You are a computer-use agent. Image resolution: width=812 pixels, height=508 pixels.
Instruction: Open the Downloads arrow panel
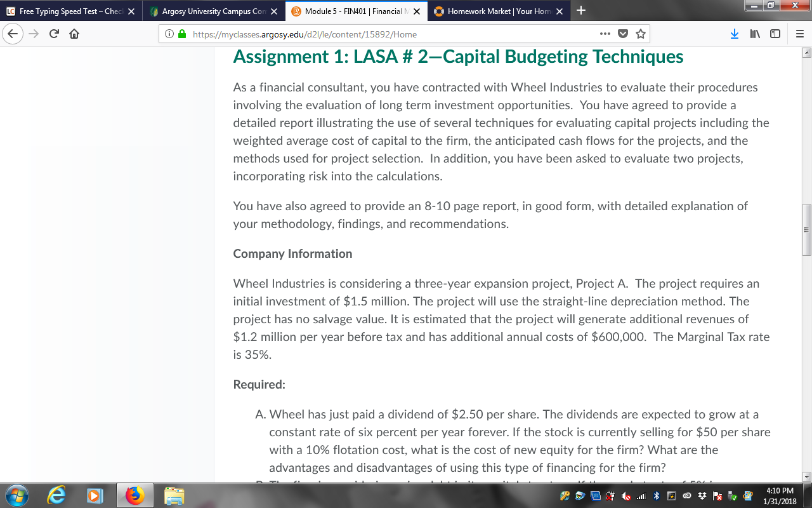pyautogui.click(x=735, y=34)
